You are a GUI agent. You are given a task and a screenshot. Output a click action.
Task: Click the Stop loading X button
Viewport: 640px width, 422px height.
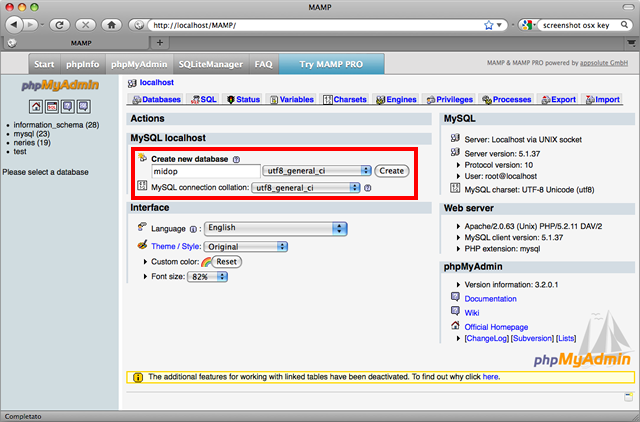85,25
